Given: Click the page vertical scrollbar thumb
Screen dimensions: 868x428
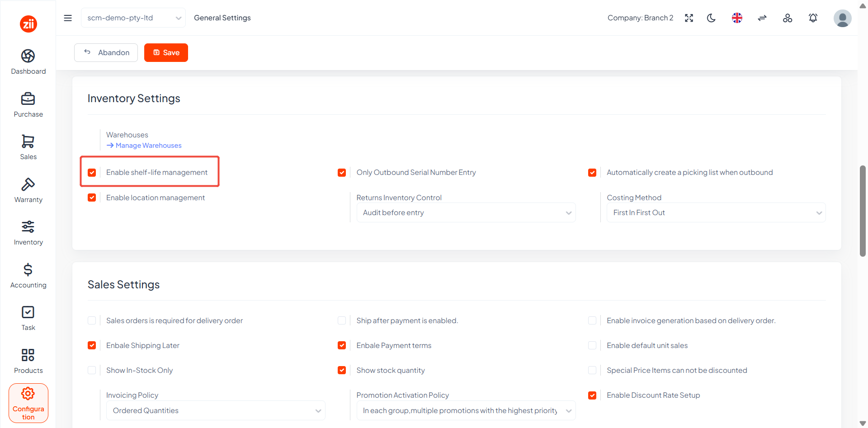Looking at the screenshot, I should 863,211.
